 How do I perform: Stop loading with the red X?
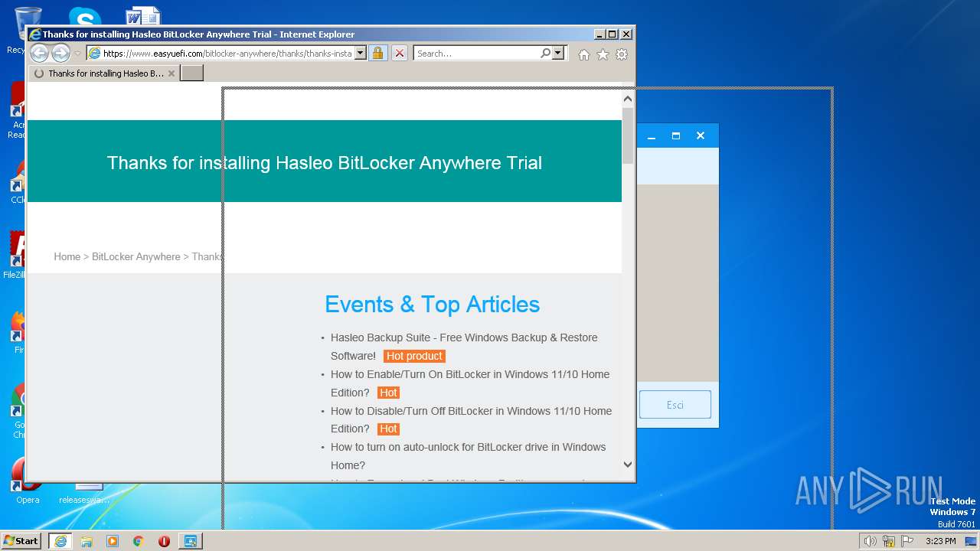(x=399, y=53)
